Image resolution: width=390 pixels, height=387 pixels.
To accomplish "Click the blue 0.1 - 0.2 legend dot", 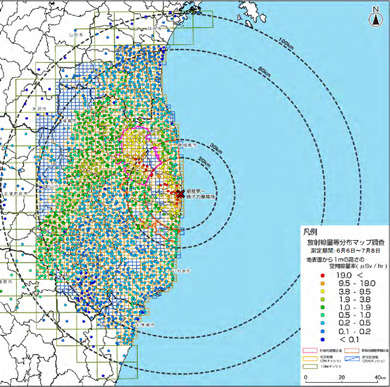I will [x=322, y=332].
